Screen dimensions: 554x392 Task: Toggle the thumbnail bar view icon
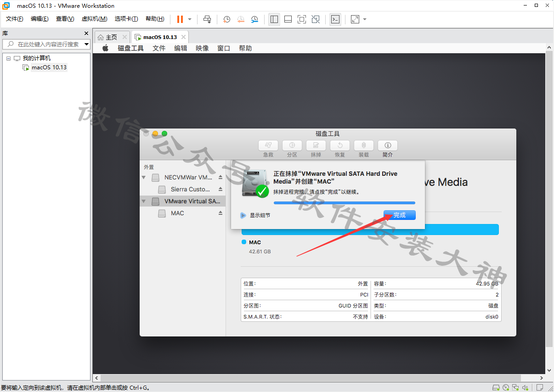point(288,19)
